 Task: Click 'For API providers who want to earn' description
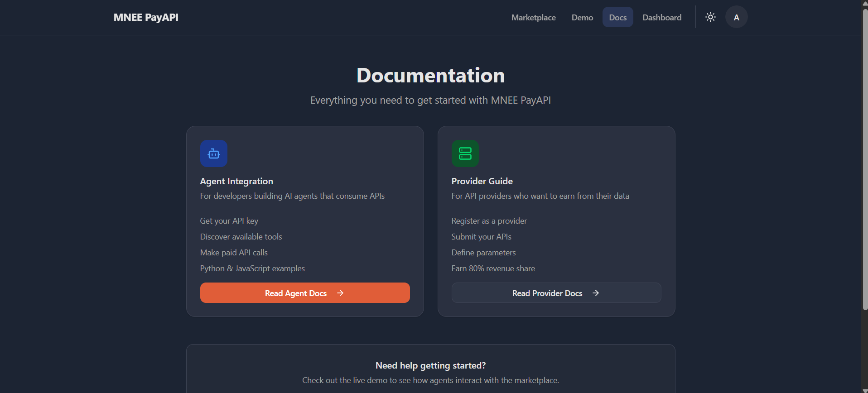(540, 196)
